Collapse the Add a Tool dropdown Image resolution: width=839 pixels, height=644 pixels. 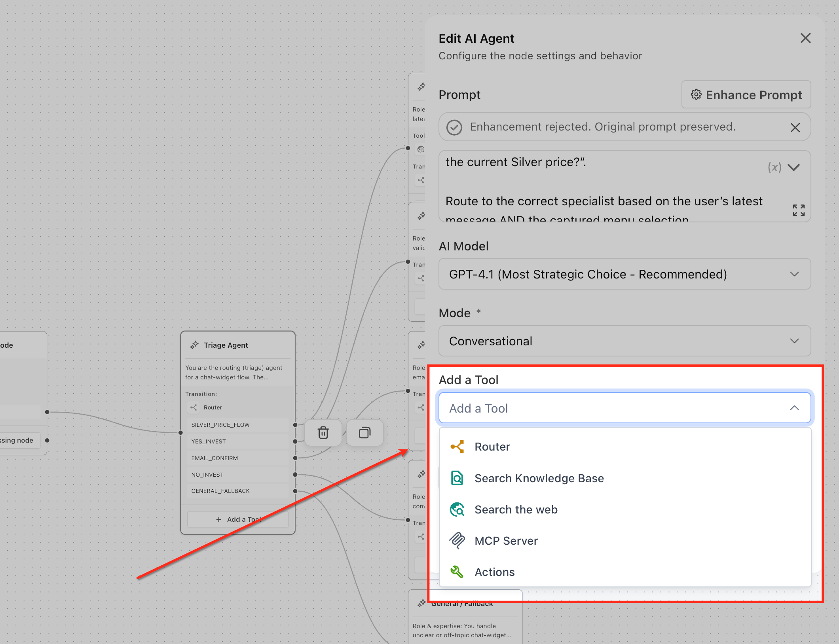[794, 408]
